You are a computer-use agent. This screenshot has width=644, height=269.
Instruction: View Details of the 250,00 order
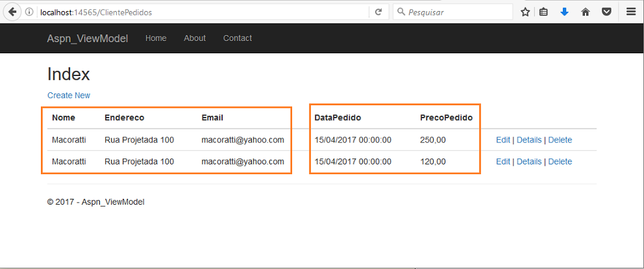coord(529,140)
